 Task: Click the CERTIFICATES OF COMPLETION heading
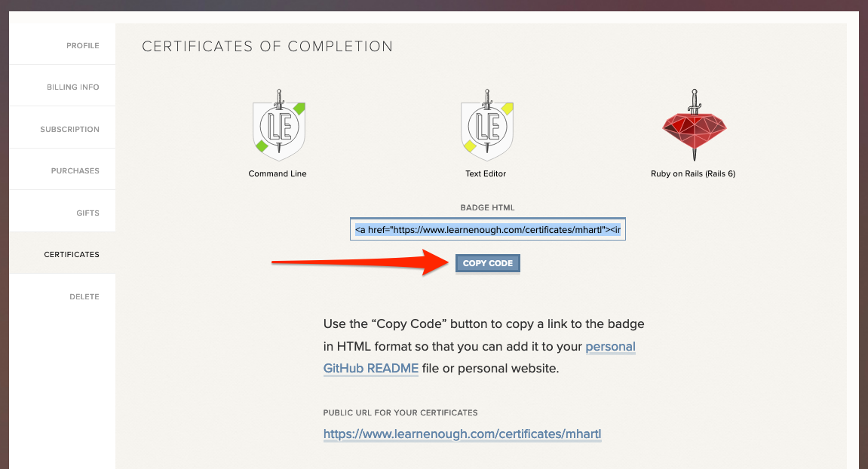[267, 46]
